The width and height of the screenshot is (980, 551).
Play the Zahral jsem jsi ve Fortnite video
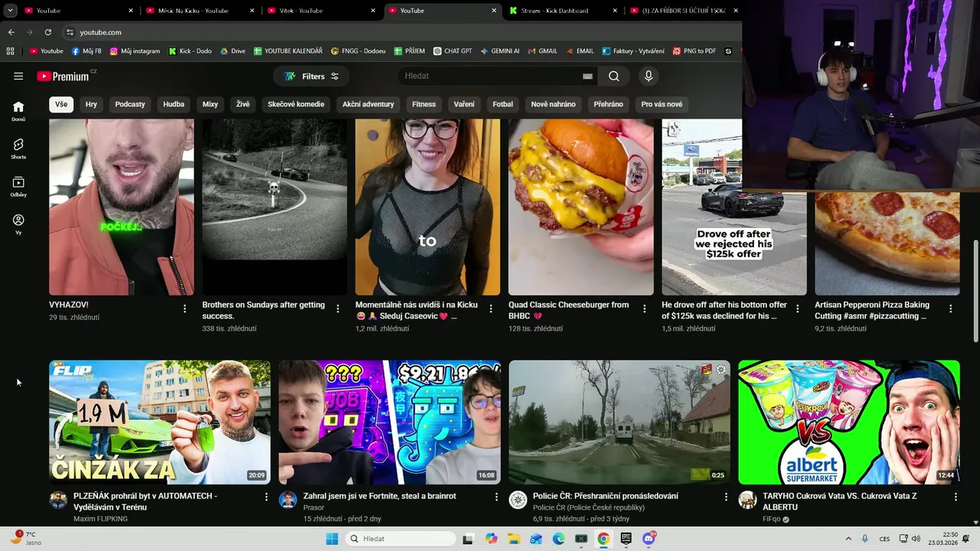click(x=390, y=422)
